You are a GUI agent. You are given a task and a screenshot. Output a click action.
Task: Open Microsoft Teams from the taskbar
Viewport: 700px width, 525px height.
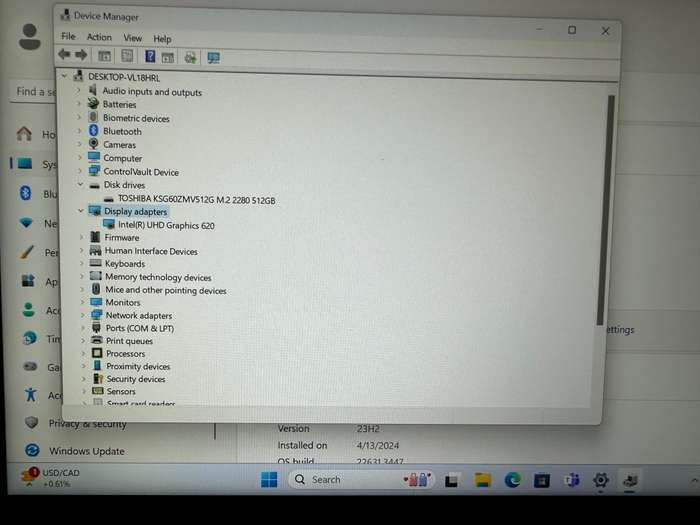click(571, 480)
